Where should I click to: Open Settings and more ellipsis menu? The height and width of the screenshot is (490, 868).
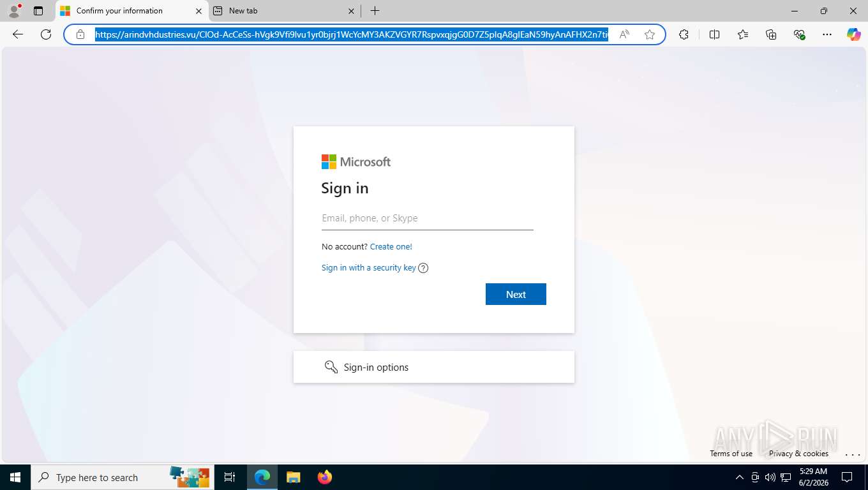coord(827,34)
